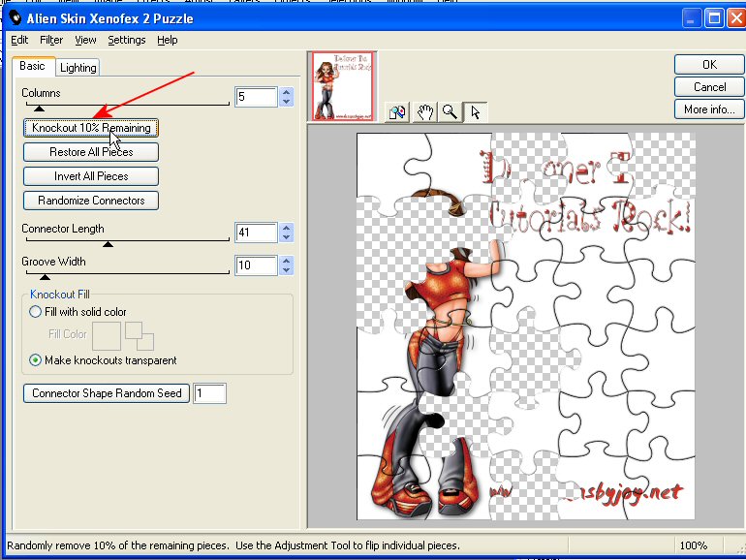Close the Xenofex Puzzle window
The width and height of the screenshot is (746, 560).
(736, 18)
